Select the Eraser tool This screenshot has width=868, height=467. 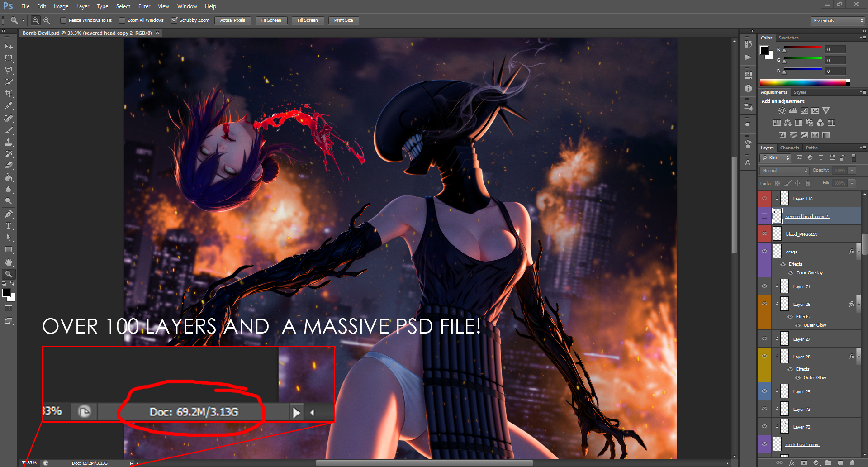tap(9, 166)
